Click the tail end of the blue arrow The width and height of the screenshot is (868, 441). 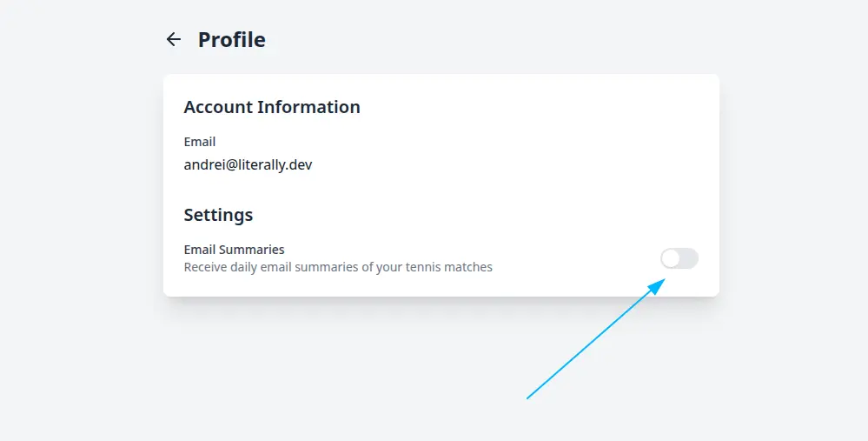(x=529, y=398)
